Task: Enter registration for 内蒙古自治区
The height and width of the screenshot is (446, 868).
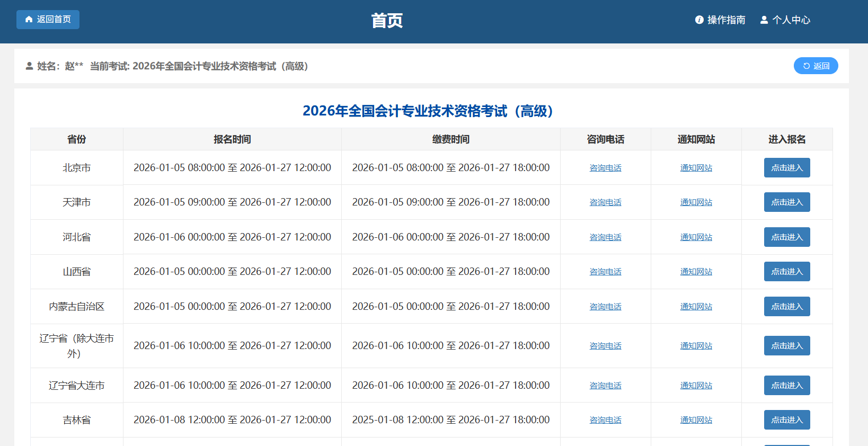Action: 786,307
